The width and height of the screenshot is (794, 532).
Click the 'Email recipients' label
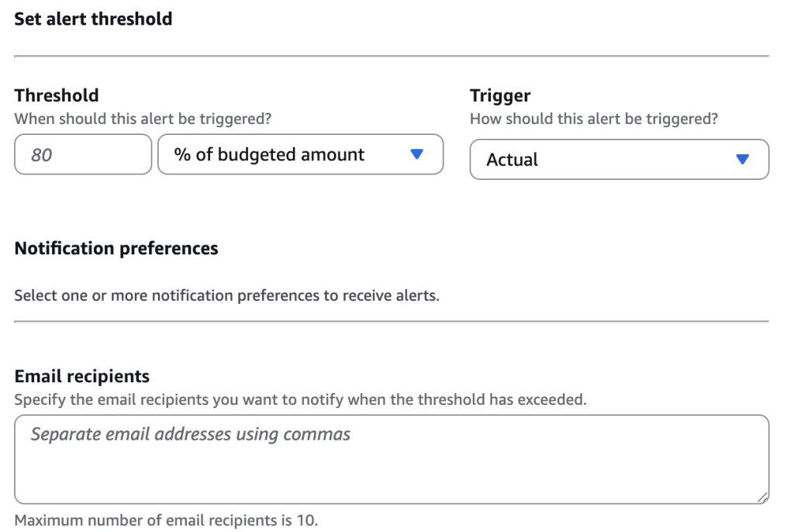coord(82,376)
